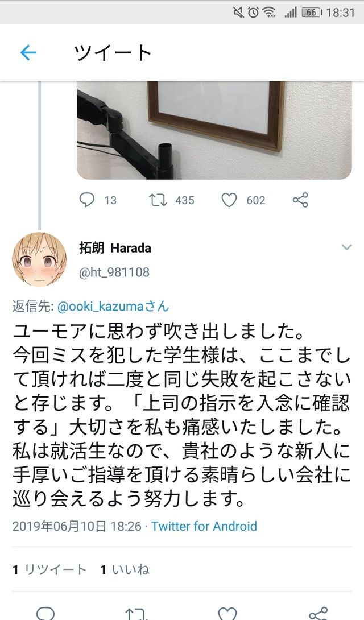Open 拓朗 Harada's avatar profile picture
Image resolution: width=364 pixels, height=620 pixels.
pos(39,259)
